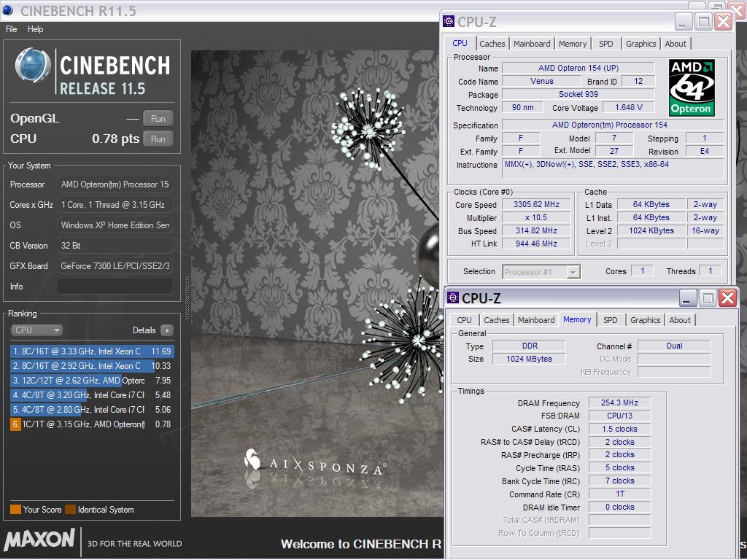The image size is (747, 560).
Task: Minimize the lower CPU-Z window
Action: [x=688, y=298]
